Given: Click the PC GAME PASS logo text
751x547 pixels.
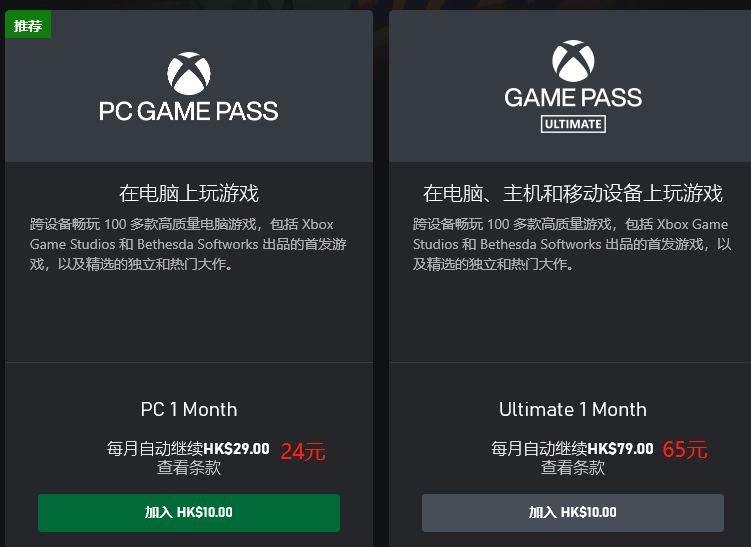Looking at the screenshot, I should [189, 111].
